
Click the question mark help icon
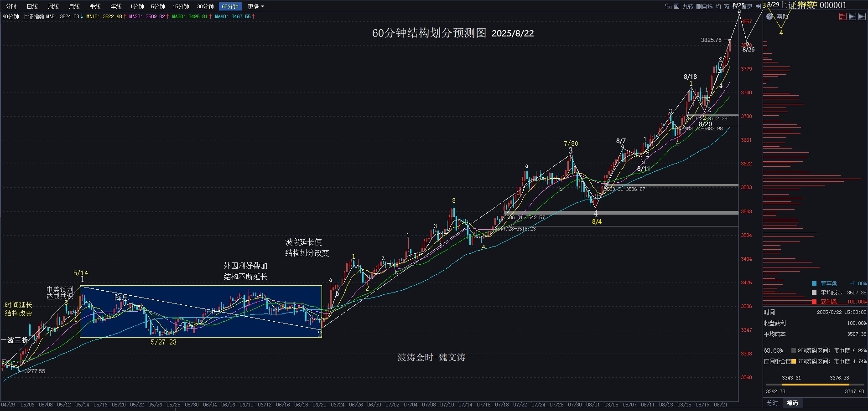pos(769,16)
